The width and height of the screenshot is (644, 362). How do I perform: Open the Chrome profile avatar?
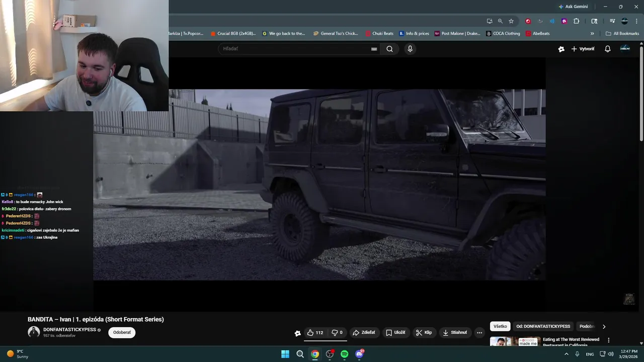(x=624, y=21)
